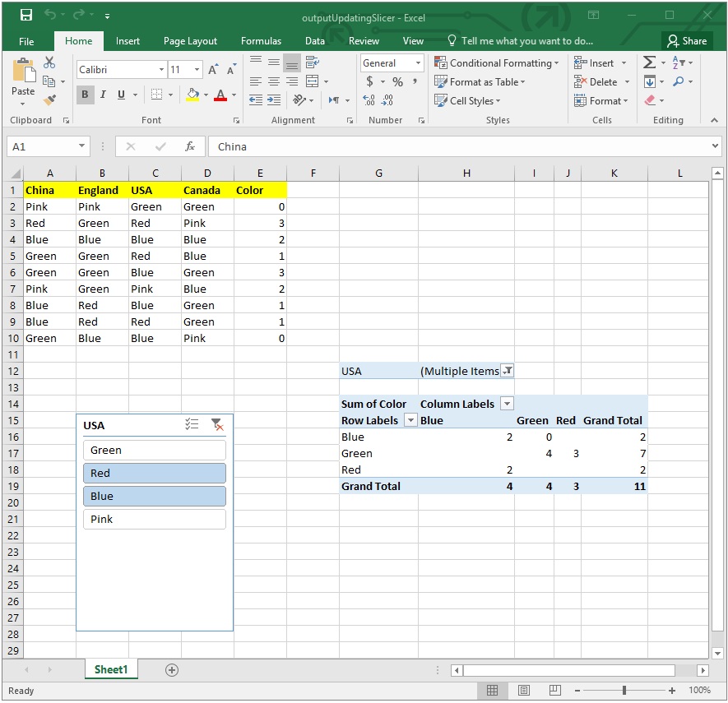Image resolution: width=728 pixels, height=703 pixels.
Task: Apply bold formatting from the ribbon
Action: click(85, 95)
